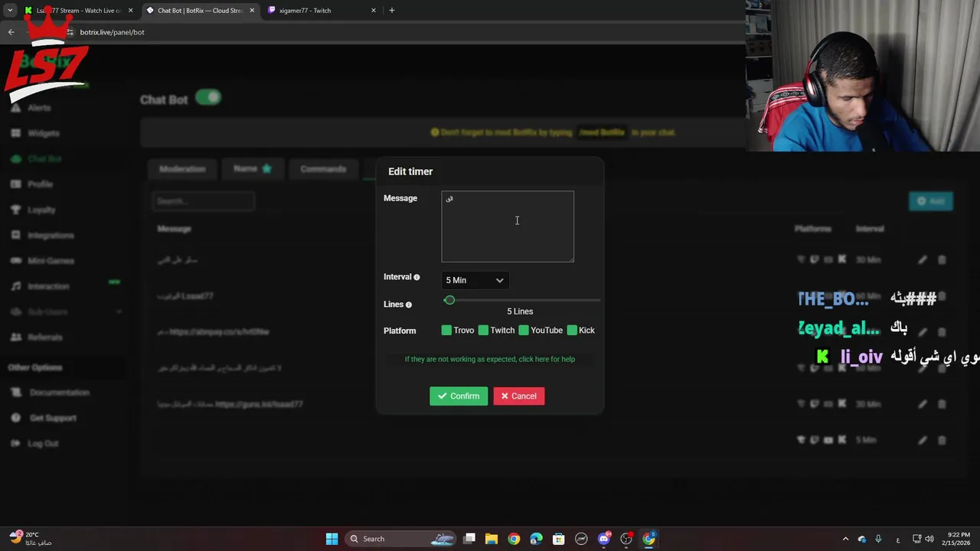Click the Loyalty trophy icon in sidebar
Screen dimensions: 980x551
coord(15,210)
